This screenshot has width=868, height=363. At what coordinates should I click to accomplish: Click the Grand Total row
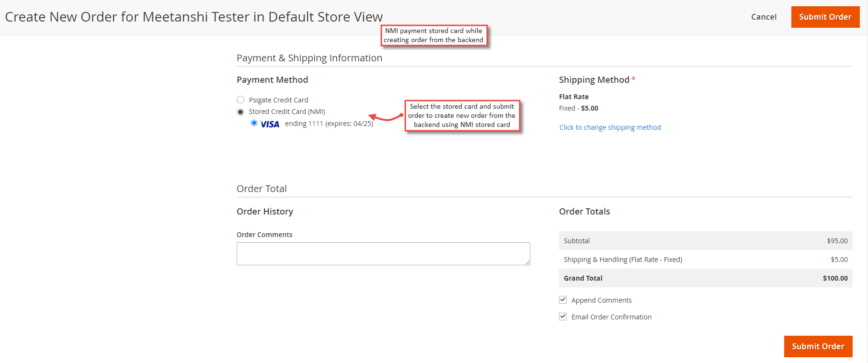[706, 278]
